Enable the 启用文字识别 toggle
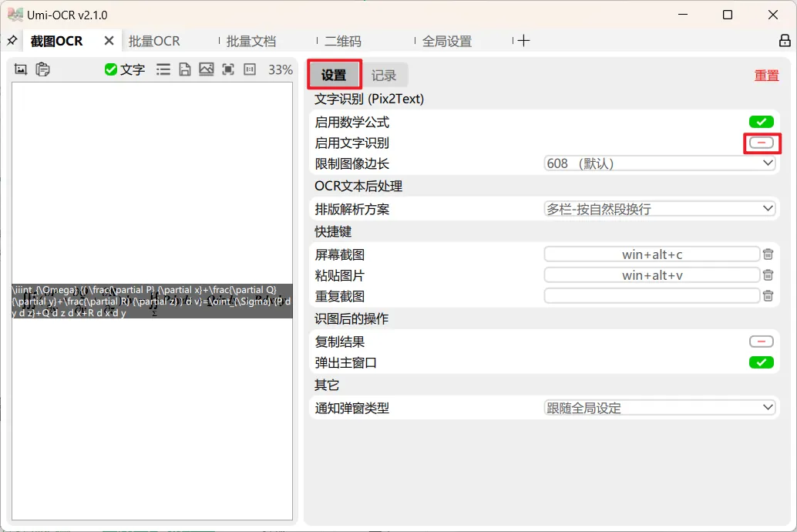 (761, 143)
